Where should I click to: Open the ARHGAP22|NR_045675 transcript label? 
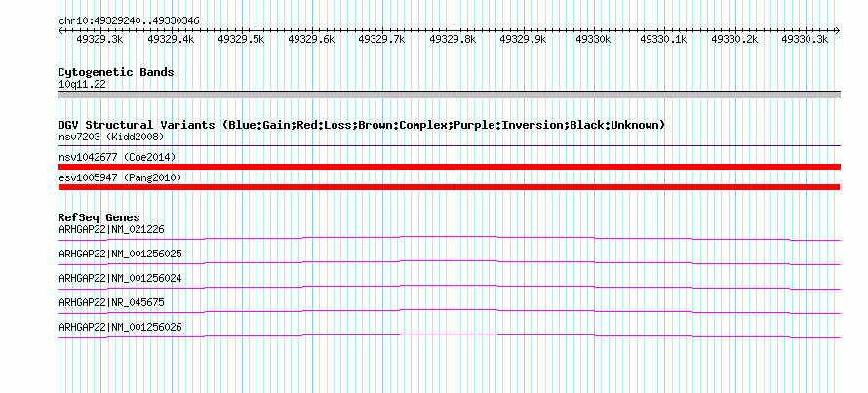(111, 302)
